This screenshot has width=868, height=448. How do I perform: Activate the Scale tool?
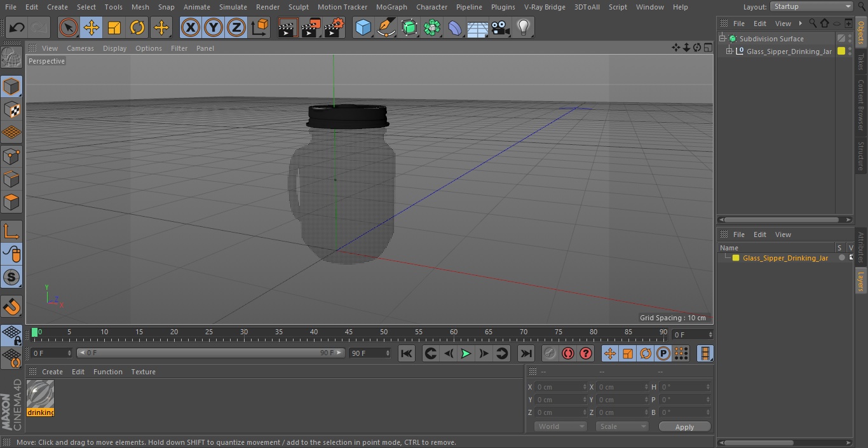coord(114,27)
